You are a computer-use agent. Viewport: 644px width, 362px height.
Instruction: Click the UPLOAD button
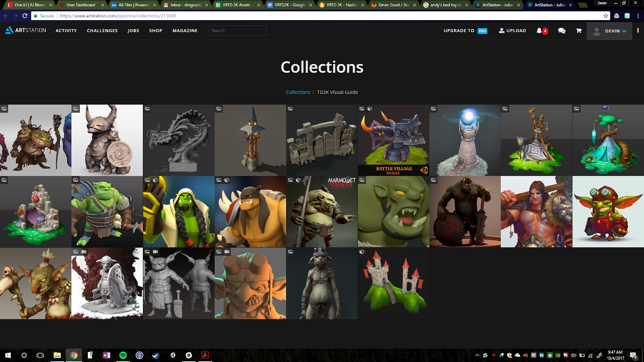[512, 31]
